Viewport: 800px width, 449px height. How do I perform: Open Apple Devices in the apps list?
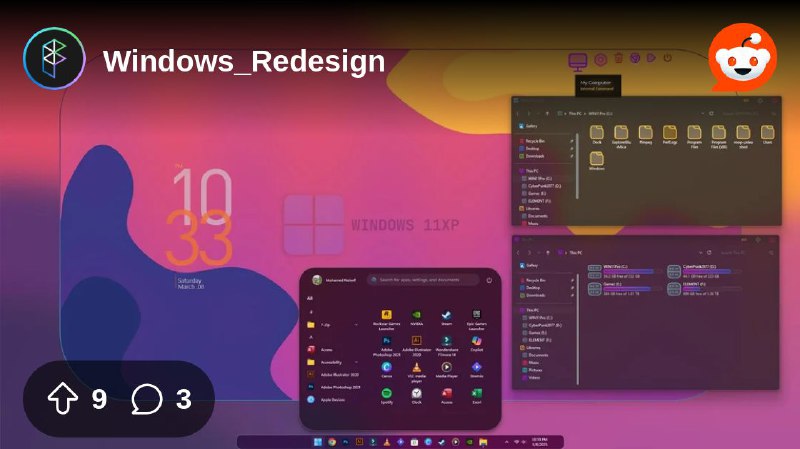coord(327,400)
